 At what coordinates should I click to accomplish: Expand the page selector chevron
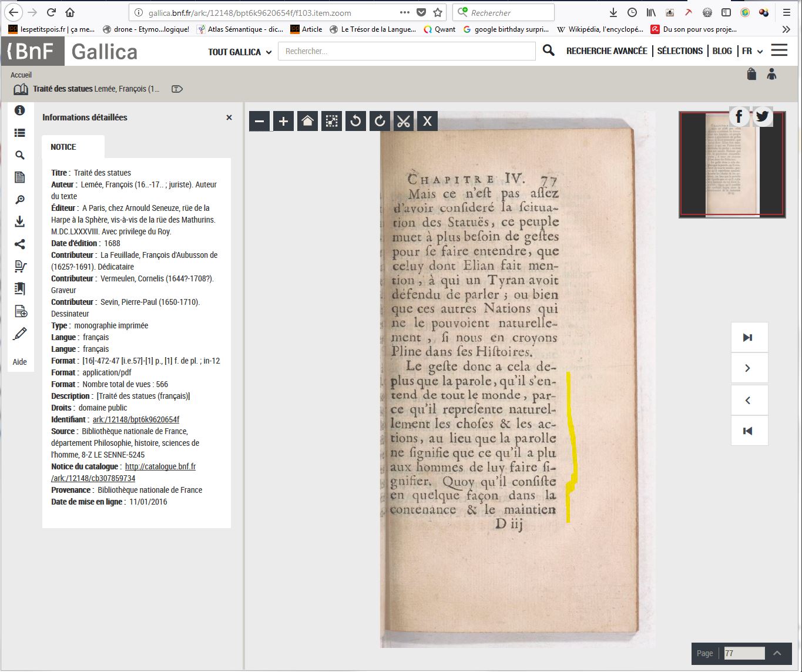tap(777, 653)
